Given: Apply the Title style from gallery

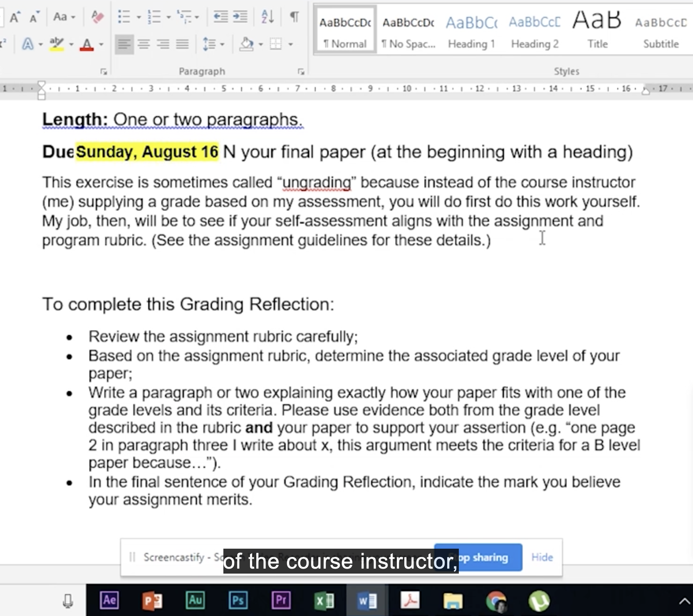Looking at the screenshot, I should (597, 30).
